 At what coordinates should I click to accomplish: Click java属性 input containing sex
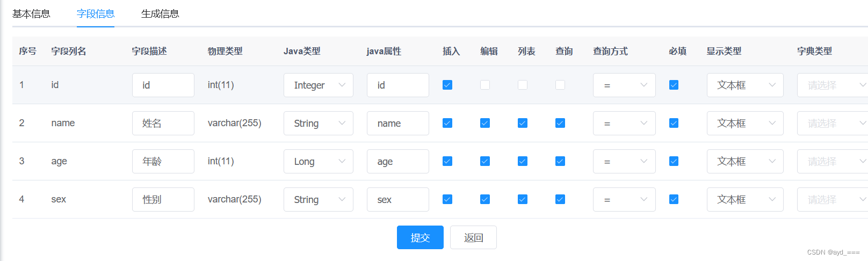(x=398, y=199)
